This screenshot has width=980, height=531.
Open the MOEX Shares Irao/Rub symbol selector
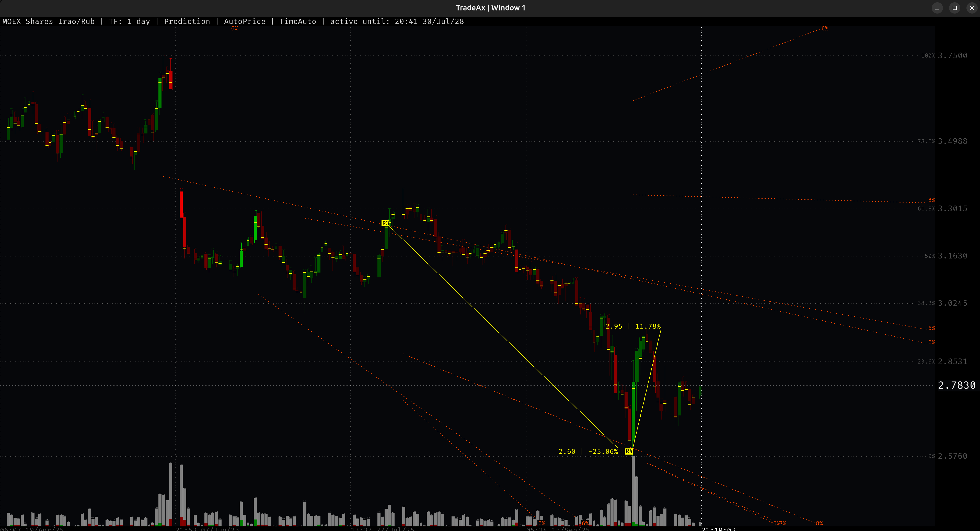(x=48, y=21)
